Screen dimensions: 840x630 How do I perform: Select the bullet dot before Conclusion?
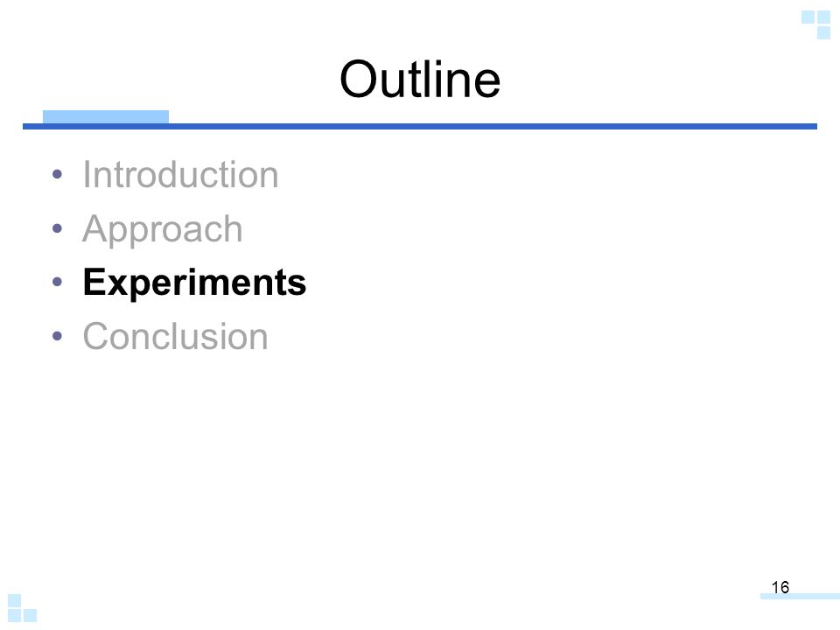tap(58, 336)
